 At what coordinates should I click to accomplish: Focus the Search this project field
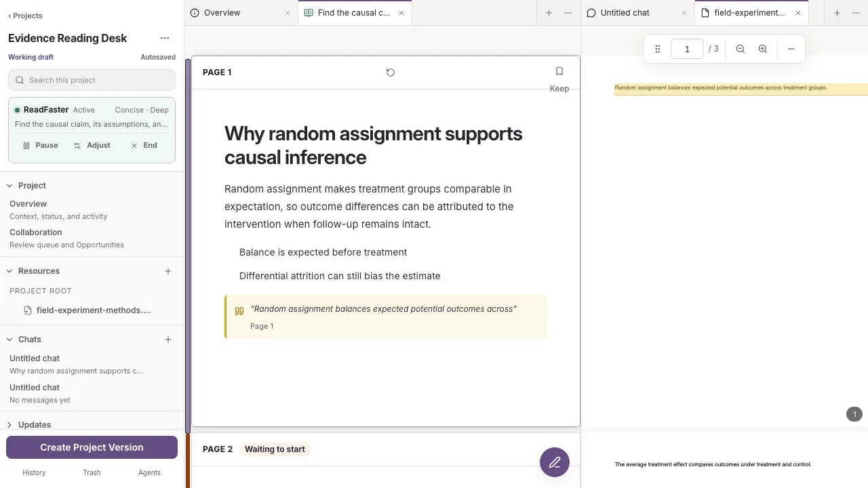coord(92,80)
